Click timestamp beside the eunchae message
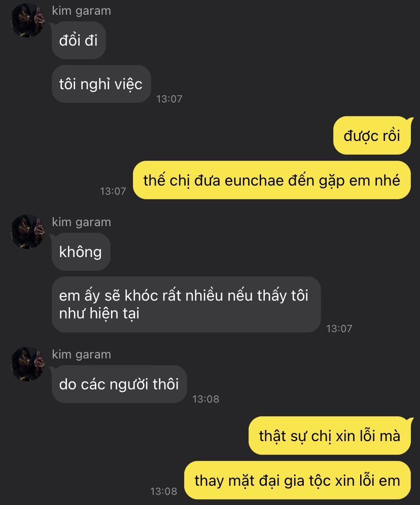Screen dimensions: 420x505 113,191
